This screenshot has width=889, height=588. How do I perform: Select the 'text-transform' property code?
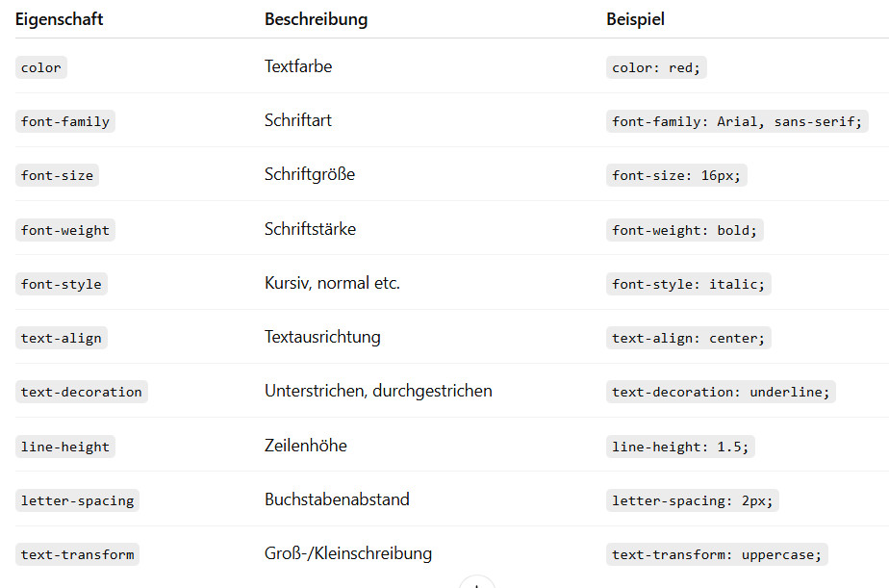pos(78,554)
